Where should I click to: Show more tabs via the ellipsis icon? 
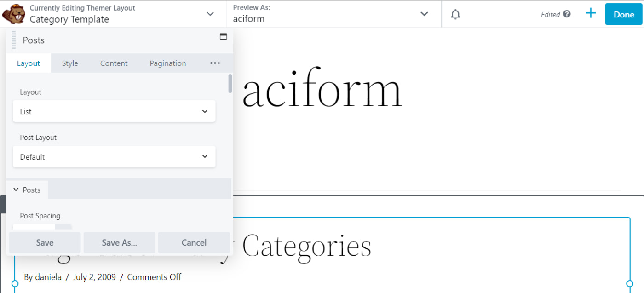pos(215,63)
